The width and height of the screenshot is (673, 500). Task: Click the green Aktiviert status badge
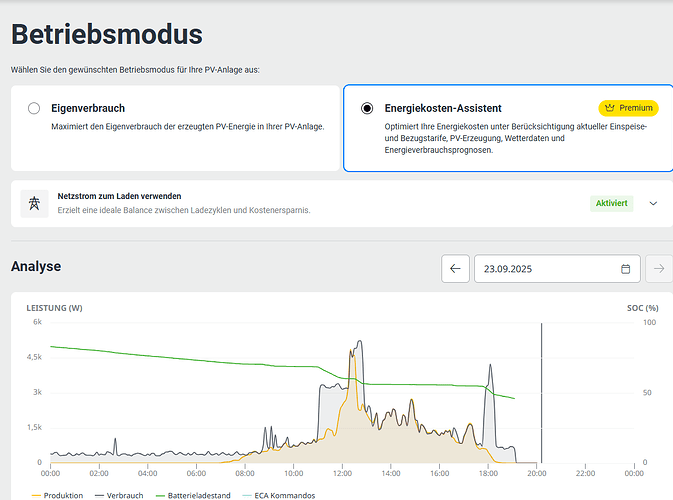tap(611, 203)
